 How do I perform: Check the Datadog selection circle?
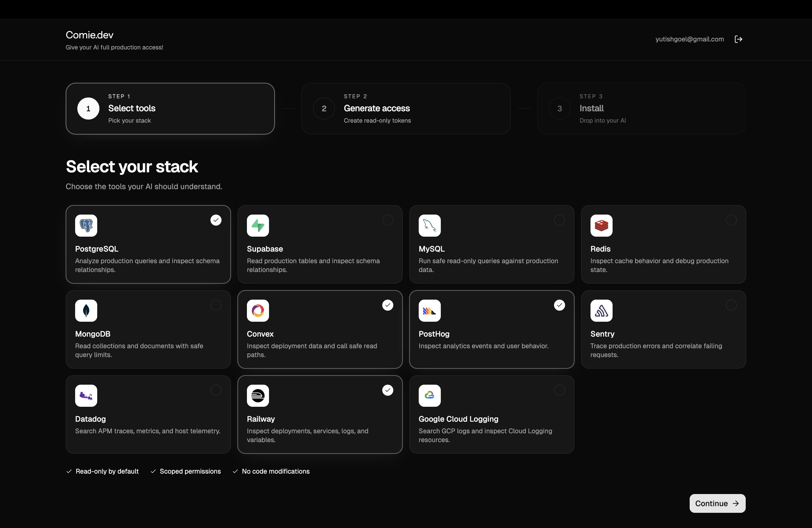(x=216, y=390)
